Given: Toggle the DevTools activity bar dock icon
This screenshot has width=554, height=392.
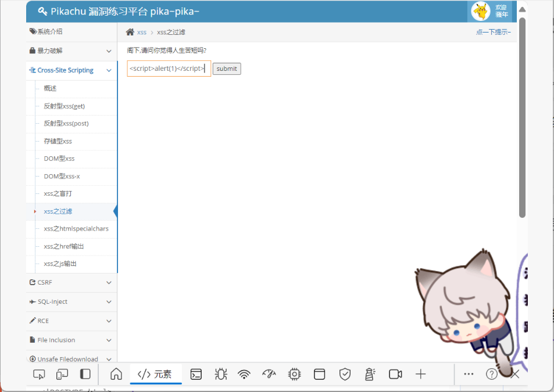Looking at the screenshot, I should click(85, 374).
